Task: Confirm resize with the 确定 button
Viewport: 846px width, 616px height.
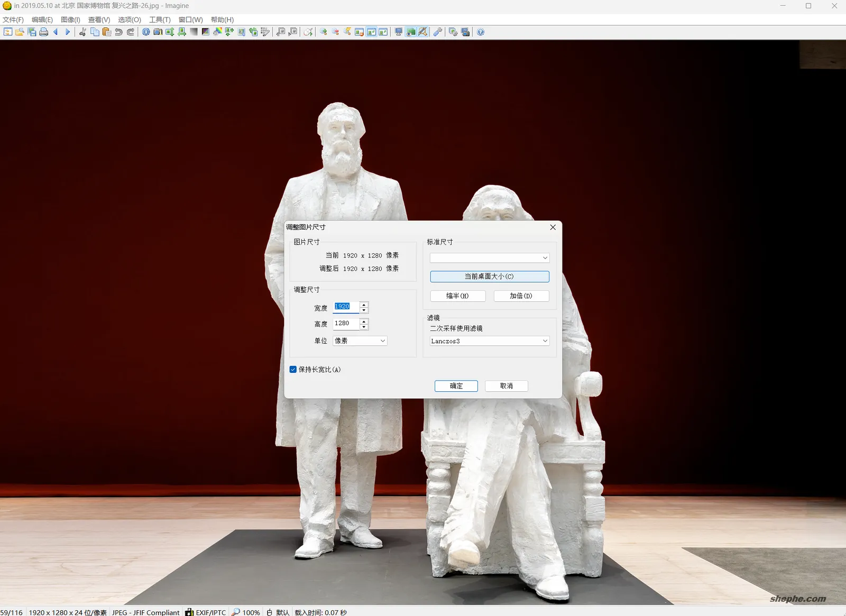Action: 456,386
